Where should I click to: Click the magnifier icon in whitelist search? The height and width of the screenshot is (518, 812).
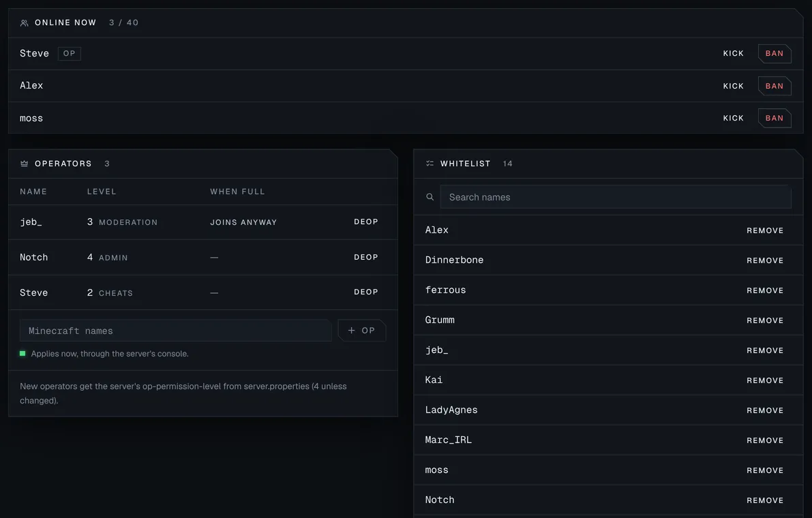(430, 197)
